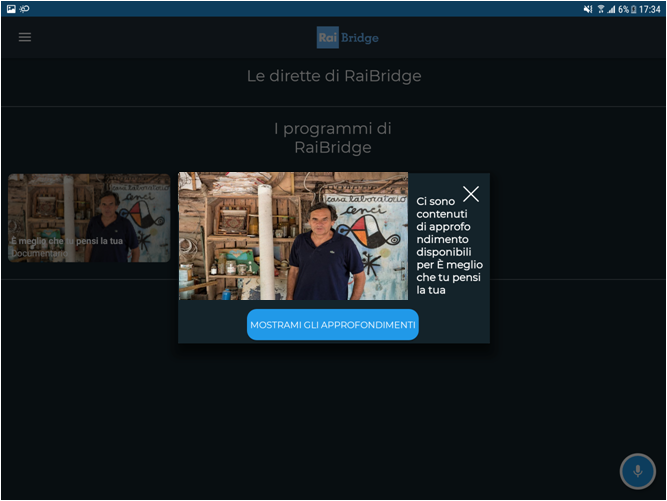The image size is (667, 501).
Task: Tap the mobile signal strength icon
Action: [610, 8]
